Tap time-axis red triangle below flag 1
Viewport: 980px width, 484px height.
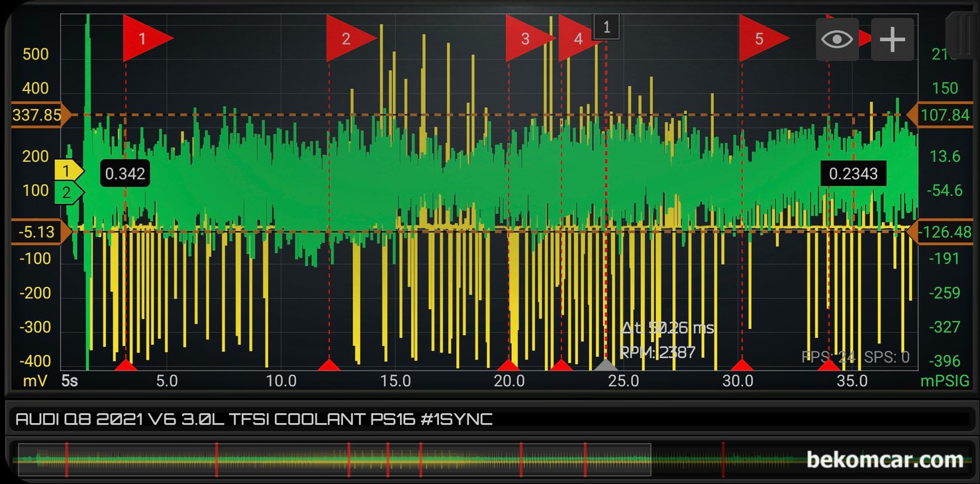point(126,365)
